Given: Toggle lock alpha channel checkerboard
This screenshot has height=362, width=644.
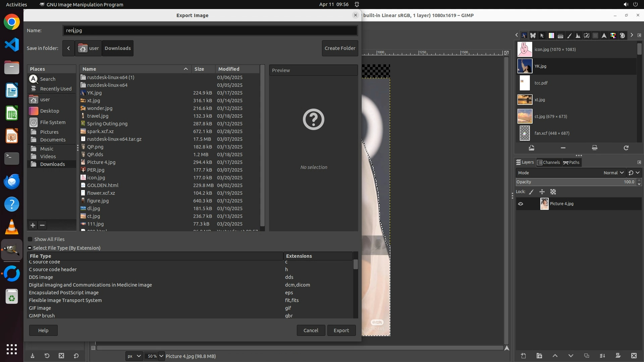Looking at the screenshot, I should [x=553, y=192].
